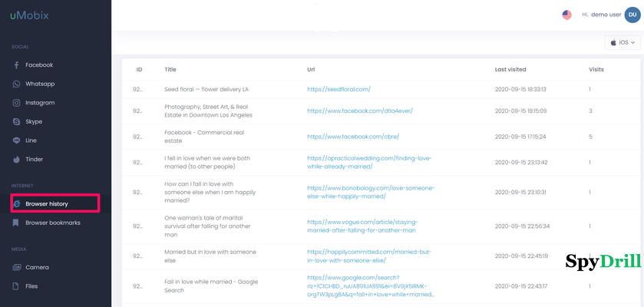Image resolution: width=644 pixels, height=307 pixels.
Task: Open the Camera icon under Media
Action: pyautogui.click(x=16, y=267)
